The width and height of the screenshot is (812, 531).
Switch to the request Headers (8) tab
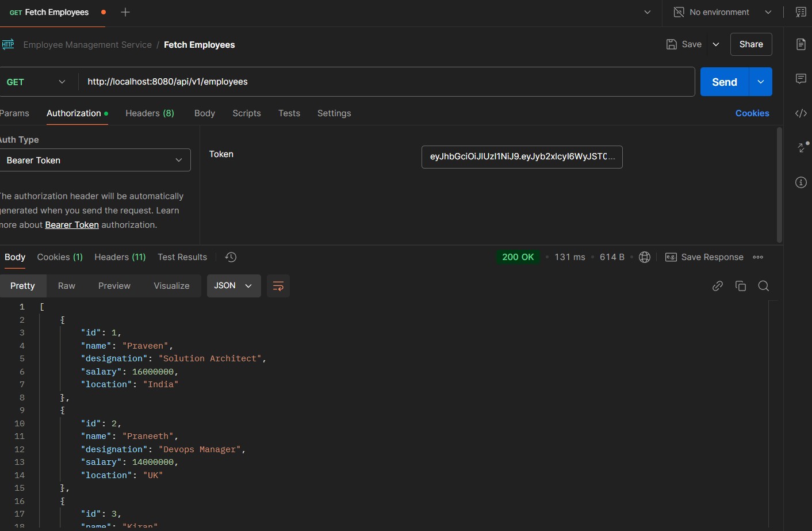[x=150, y=113]
